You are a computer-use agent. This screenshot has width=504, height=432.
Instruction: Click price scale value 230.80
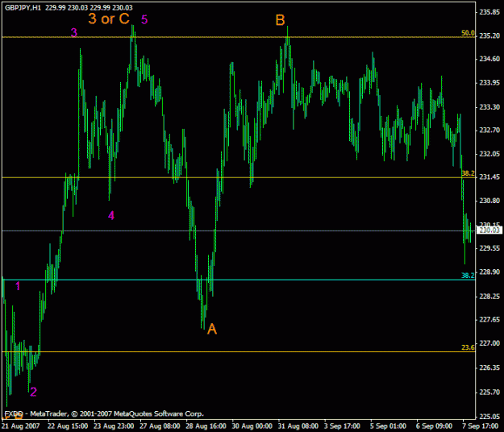coord(489,201)
